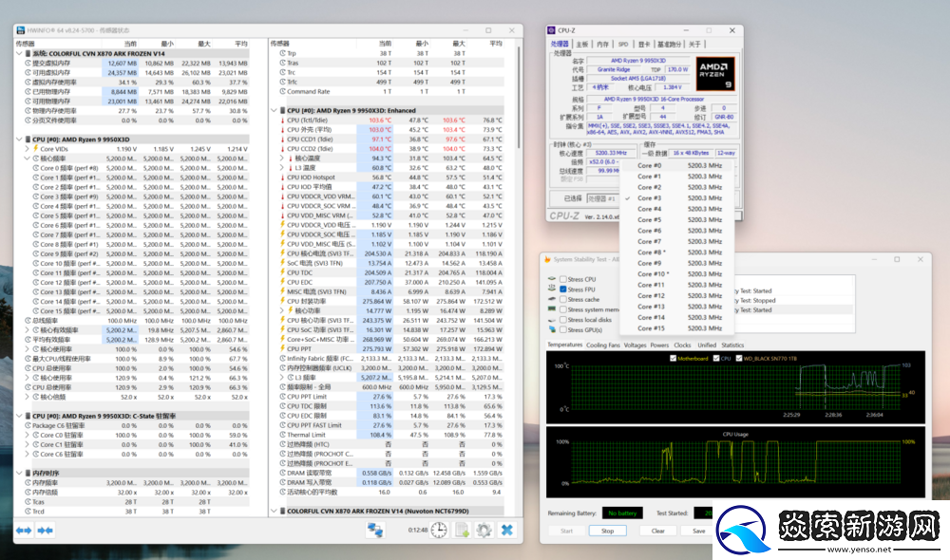Collapse the COLORFUL CVN X870 Nuvoton sensor group
This screenshot has height=560, width=950.
click(x=275, y=511)
